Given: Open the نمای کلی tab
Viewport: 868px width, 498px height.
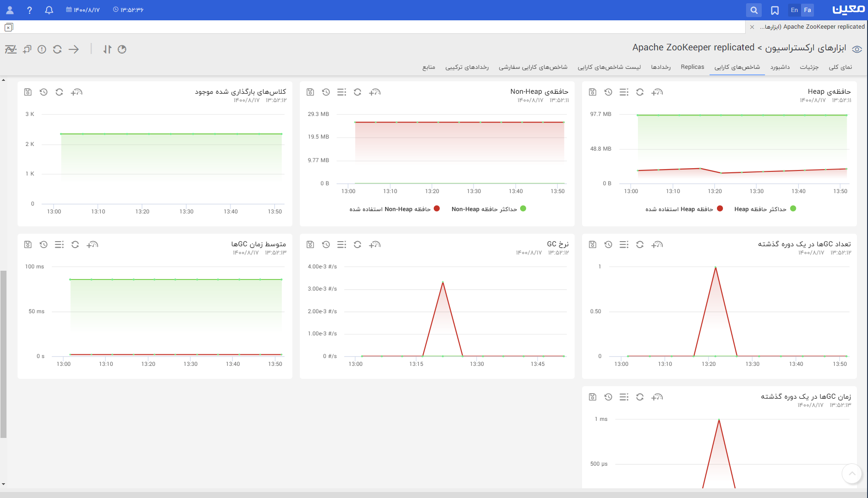Looking at the screenshot, I should tap(840, 67).
